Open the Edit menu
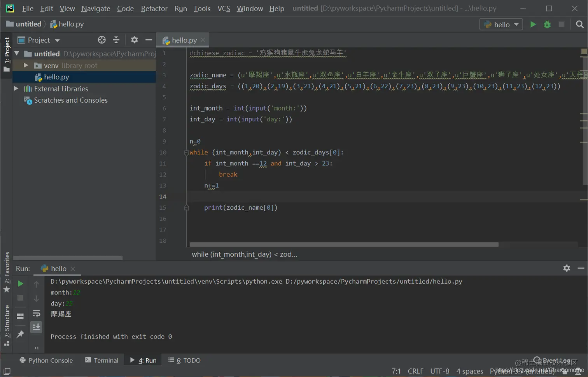Viewport: 588px width, 377px height. [x=47, y=8]
